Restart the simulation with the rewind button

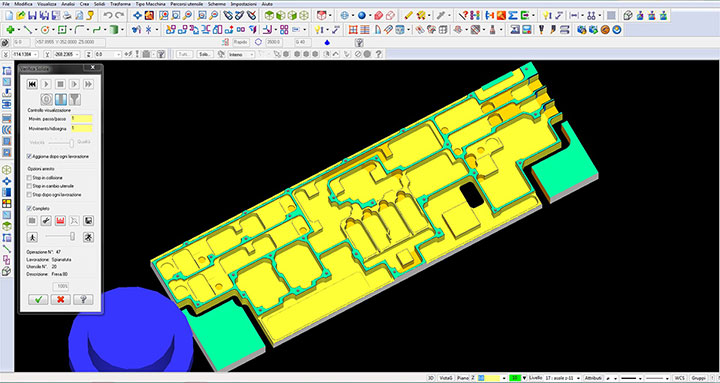[x=32, y=84]
